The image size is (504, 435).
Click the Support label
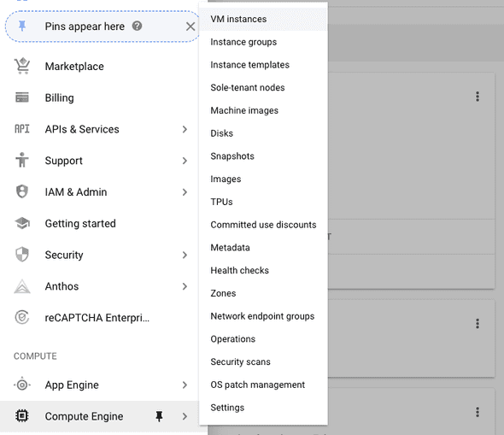(64, 161)
